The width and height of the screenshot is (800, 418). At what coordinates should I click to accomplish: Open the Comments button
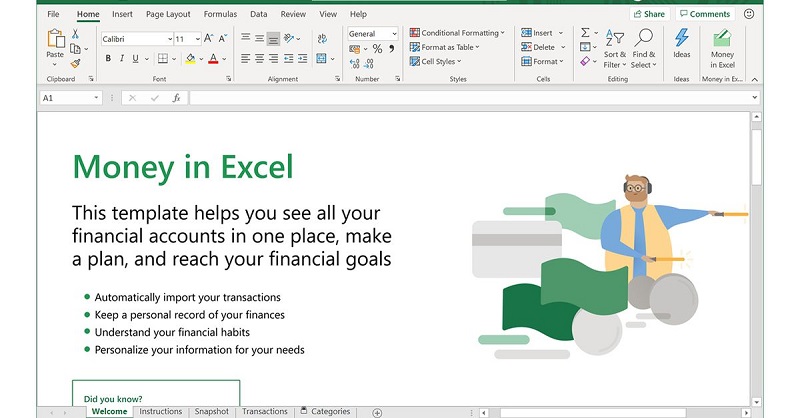704,14
